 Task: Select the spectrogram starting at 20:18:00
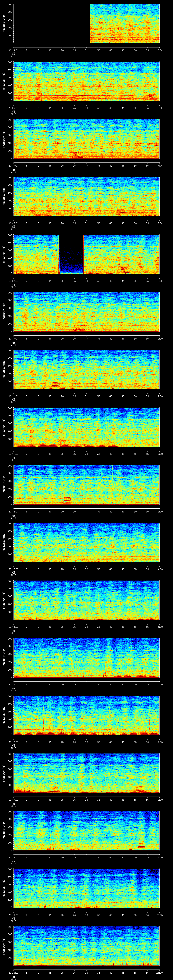coord(87,831)
